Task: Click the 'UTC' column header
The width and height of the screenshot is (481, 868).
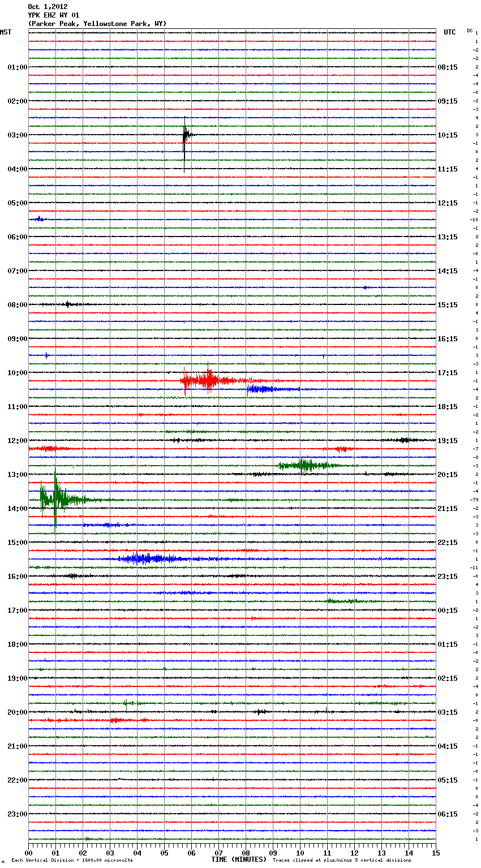Action: (x=450, y=32)
